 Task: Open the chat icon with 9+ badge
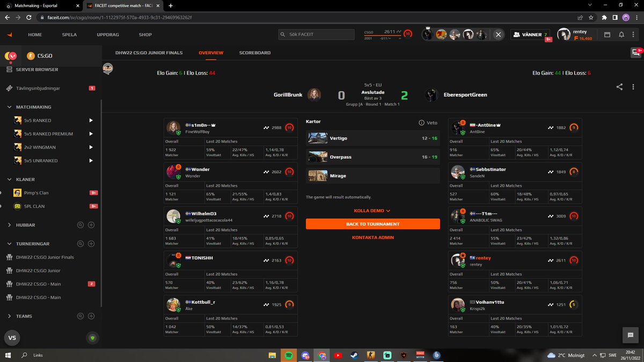click(x=636, y=52)
